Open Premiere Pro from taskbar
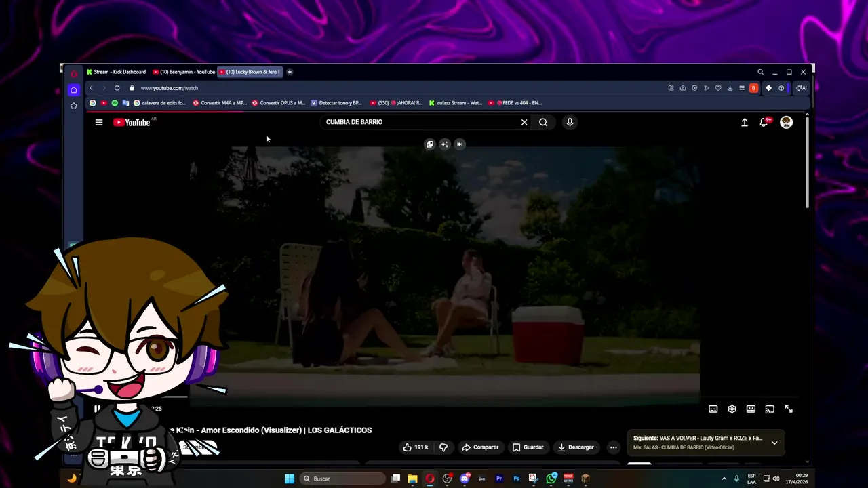The image size is (868, 488). click(499, 479)
